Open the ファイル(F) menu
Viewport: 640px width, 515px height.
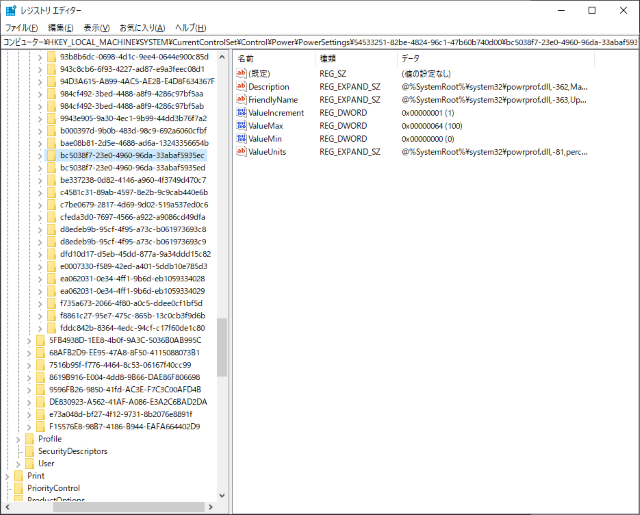coord(21,27)
